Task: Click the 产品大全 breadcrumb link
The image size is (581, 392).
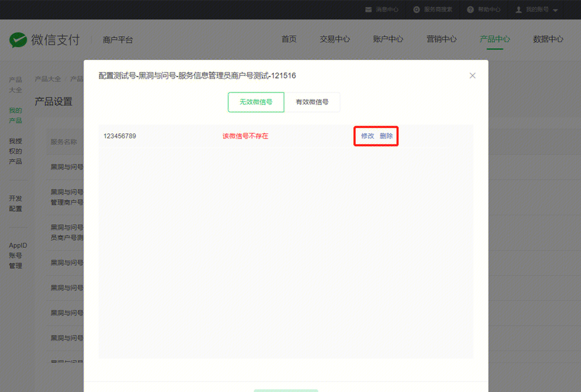Action: point(48,79)
